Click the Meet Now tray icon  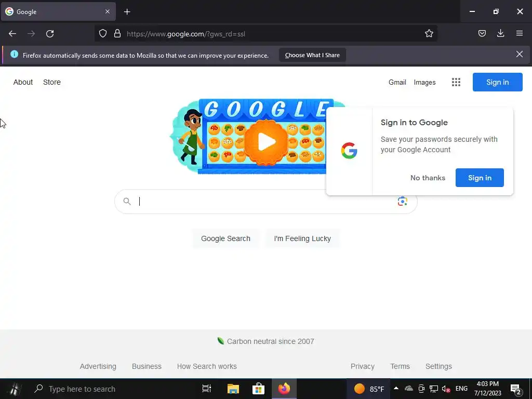(x=421, y=389)
